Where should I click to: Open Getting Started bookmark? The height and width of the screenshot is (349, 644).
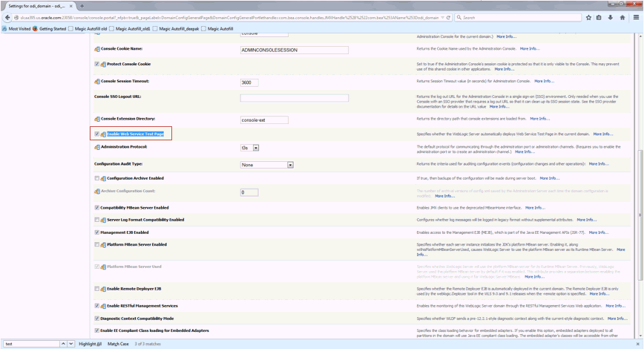[49, 29]
